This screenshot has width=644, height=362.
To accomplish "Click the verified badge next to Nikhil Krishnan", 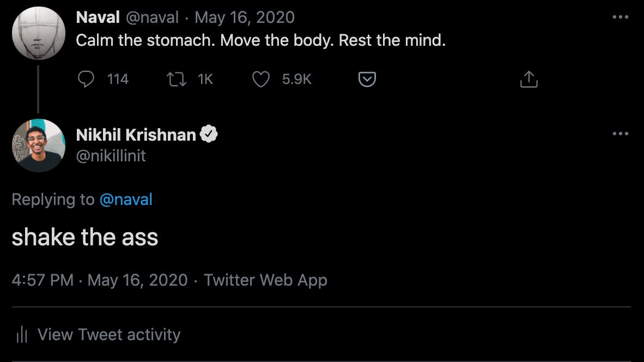I will (x=209, y=134).
